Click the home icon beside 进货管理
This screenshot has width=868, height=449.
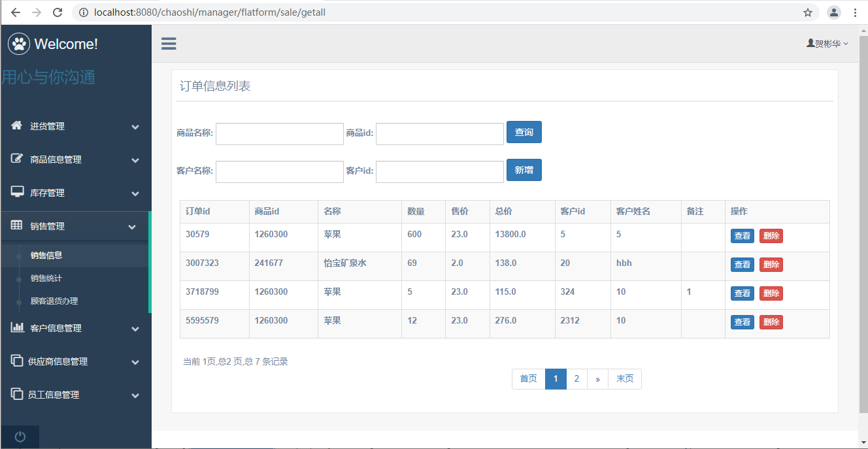pos(17,125)
